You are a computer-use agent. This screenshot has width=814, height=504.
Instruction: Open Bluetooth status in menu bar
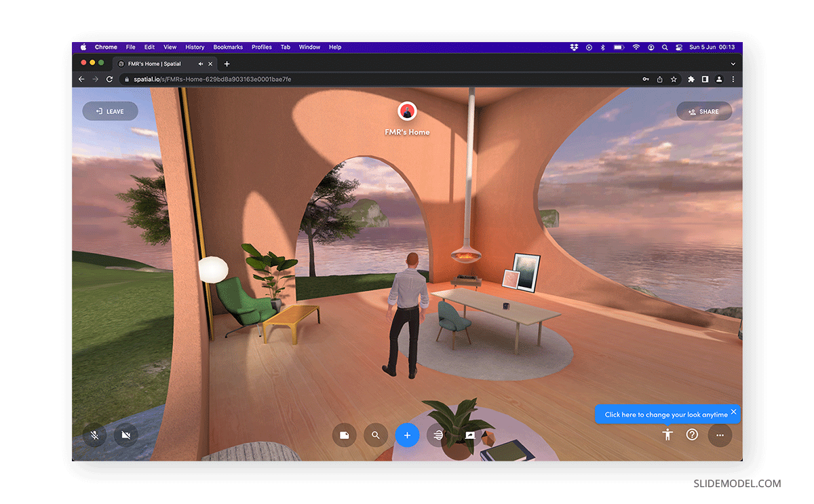tap(603, 47)
